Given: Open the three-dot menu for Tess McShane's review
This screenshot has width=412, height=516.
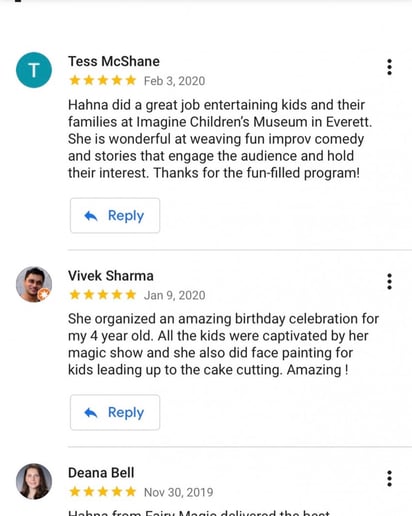Looking at the screenshot, I should pos(389,67).
